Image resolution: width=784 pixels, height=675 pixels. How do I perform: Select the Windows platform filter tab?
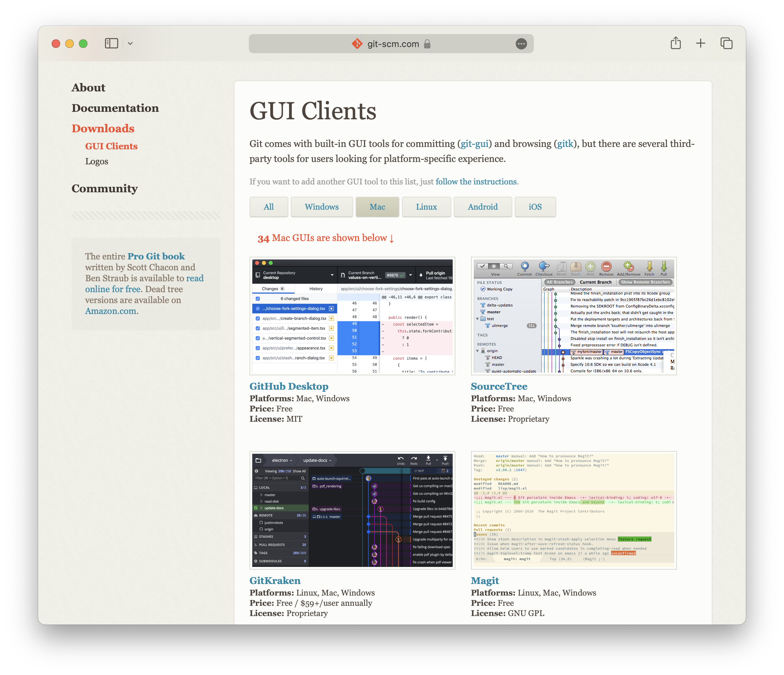point(322,207)
